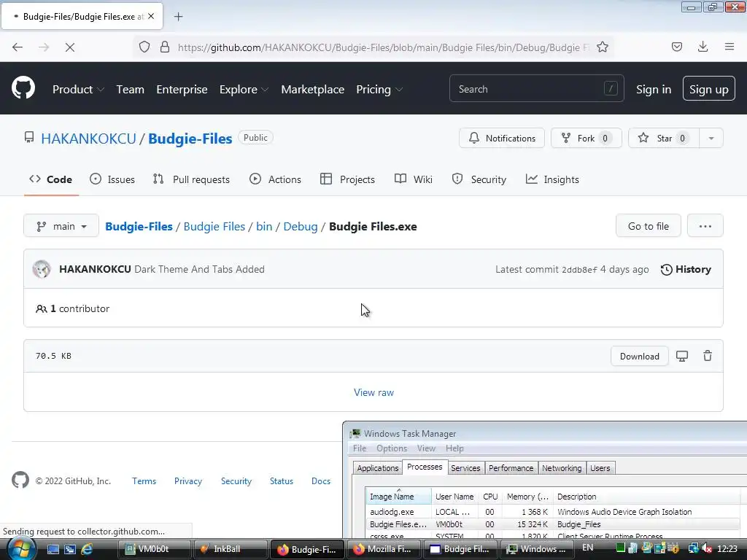
Task: Select the Code tab
Action: [51, 179]
